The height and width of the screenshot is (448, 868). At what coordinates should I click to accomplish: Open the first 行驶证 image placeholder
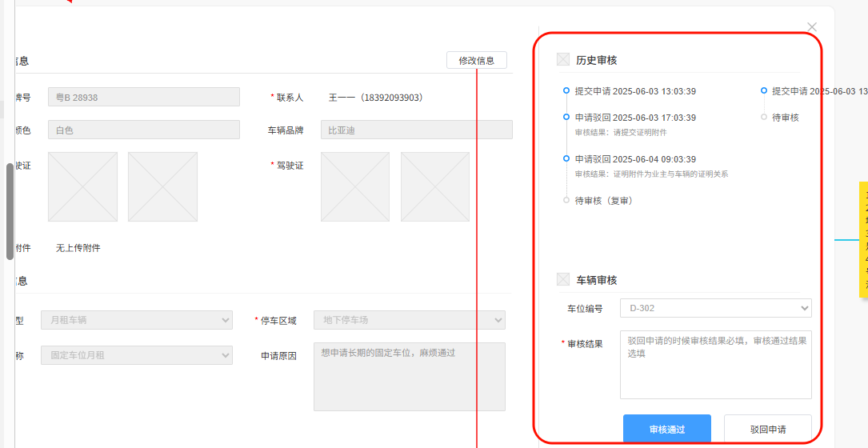(x=82, y=186)
